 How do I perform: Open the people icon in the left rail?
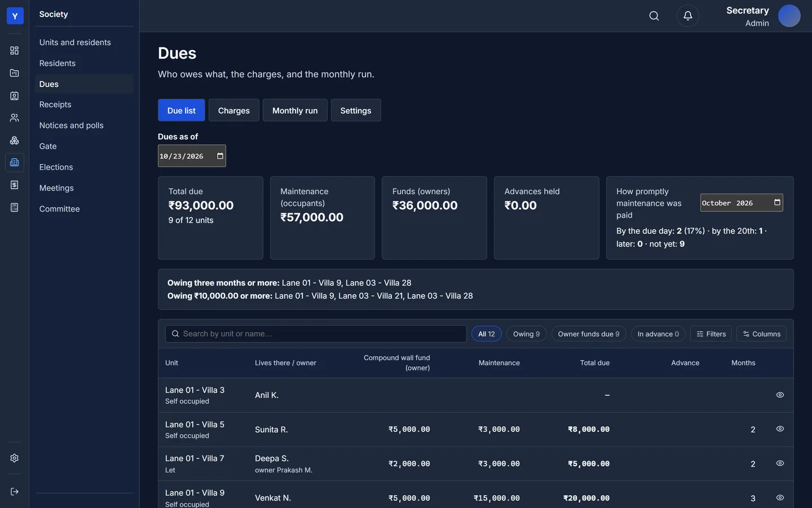click(15, 118)
